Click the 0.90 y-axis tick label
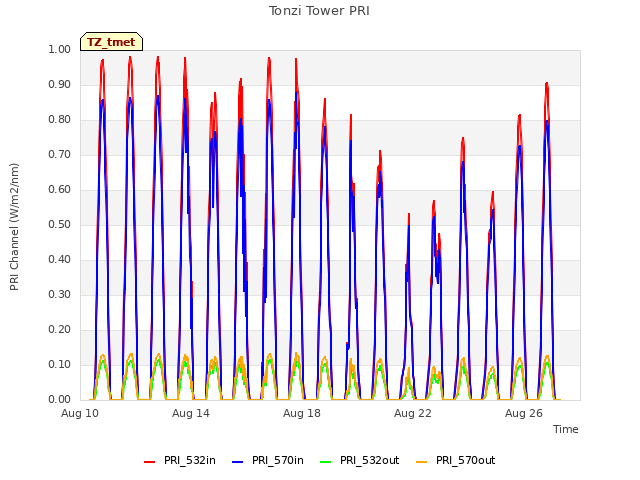Image resolution: width=640 pixels, height=480 pixels. [x=60, y=84]
